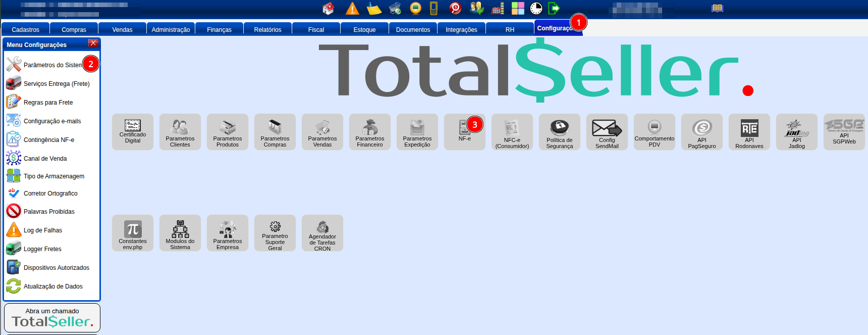This screenshot has width=868, height=335.
Task: Select the Estoque tab
Action: [365, 29]
